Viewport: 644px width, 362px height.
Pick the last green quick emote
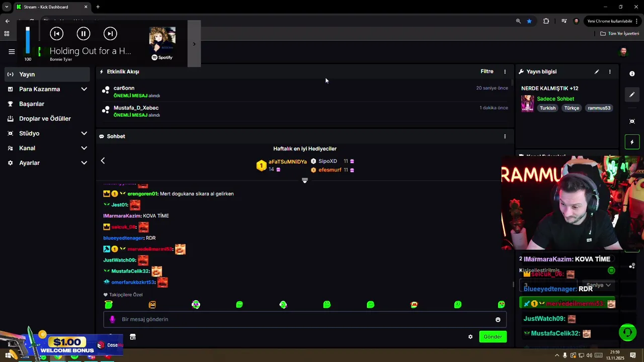tap(501, 305)
